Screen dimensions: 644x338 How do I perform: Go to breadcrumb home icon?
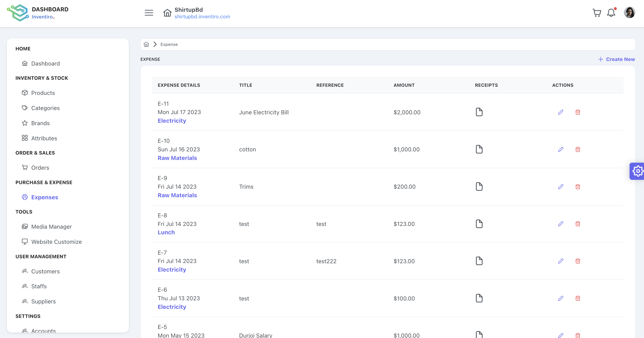[146, 45]
